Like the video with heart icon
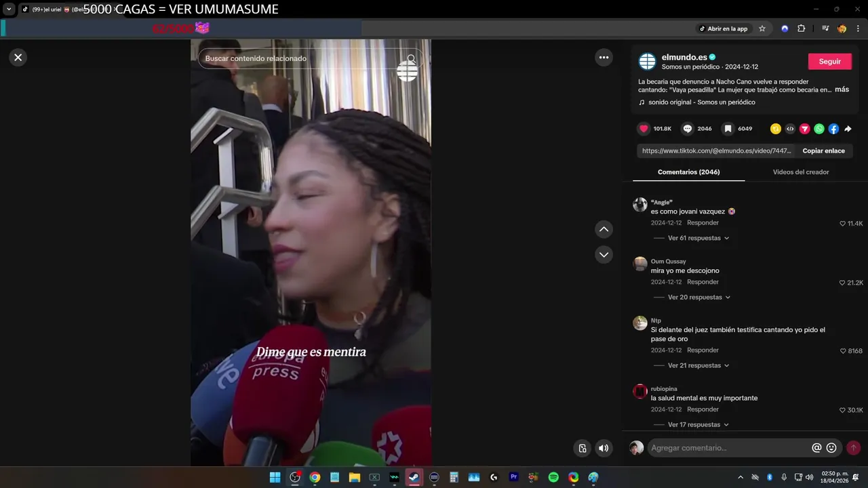 point(644,129)
